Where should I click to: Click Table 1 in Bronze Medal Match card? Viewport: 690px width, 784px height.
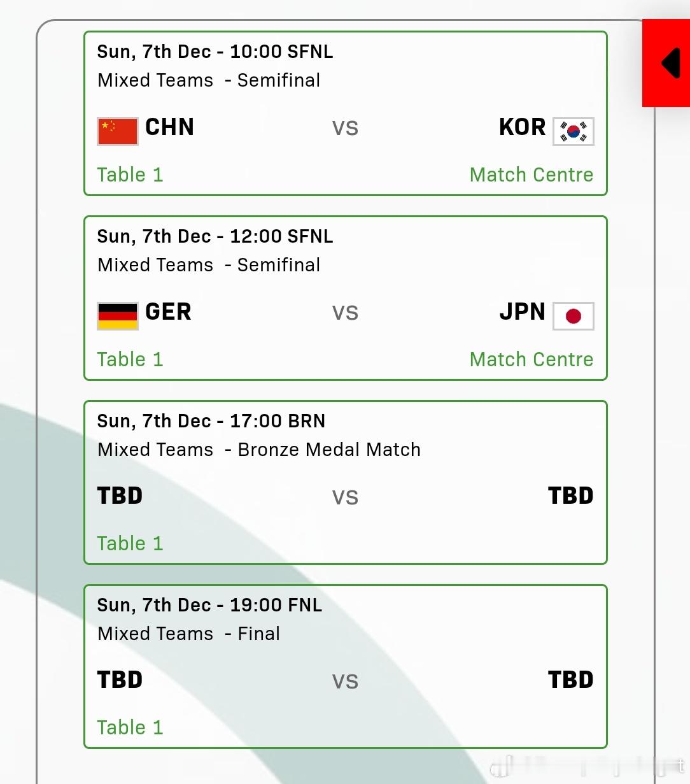tap(130, 543)
